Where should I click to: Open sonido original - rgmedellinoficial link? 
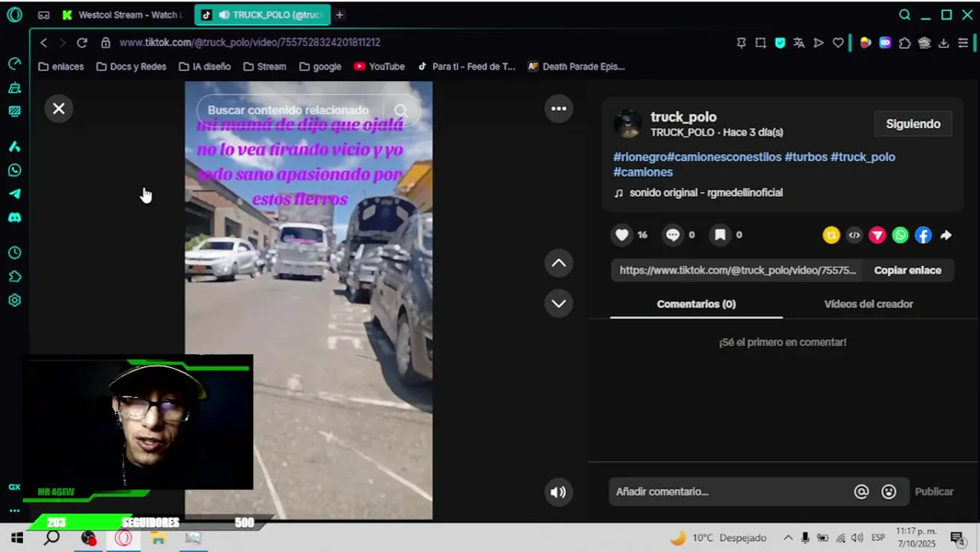coord(705,192)
